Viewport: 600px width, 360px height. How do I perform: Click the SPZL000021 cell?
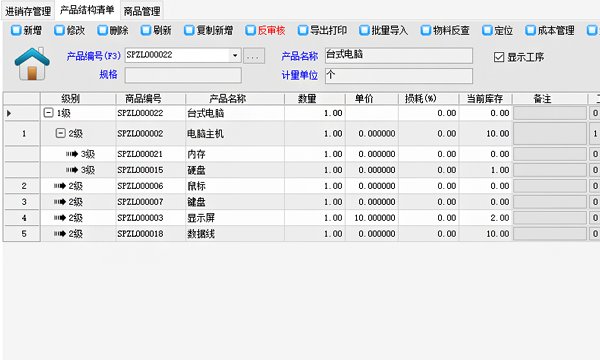tap(151, 154)
